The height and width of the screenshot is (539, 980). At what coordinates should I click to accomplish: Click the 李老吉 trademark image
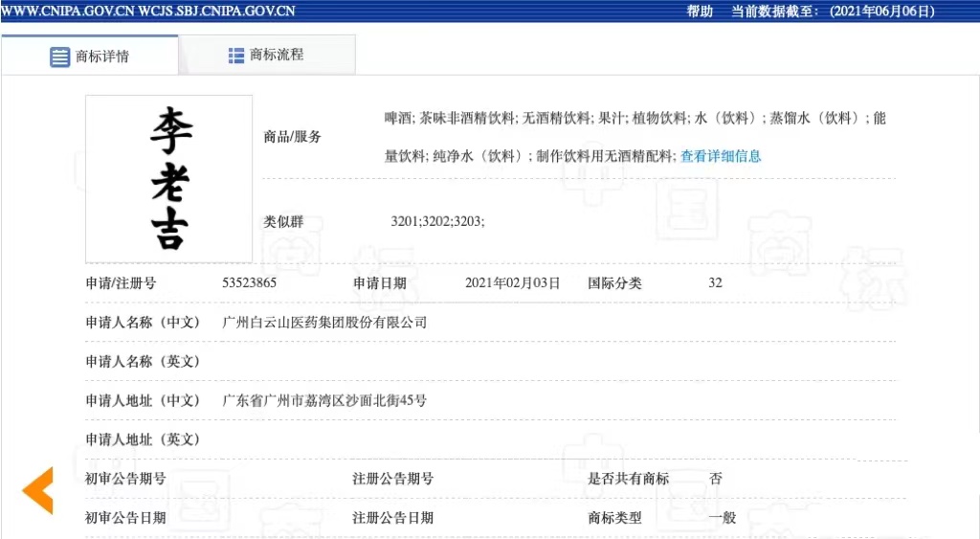[x=168, y=179]
